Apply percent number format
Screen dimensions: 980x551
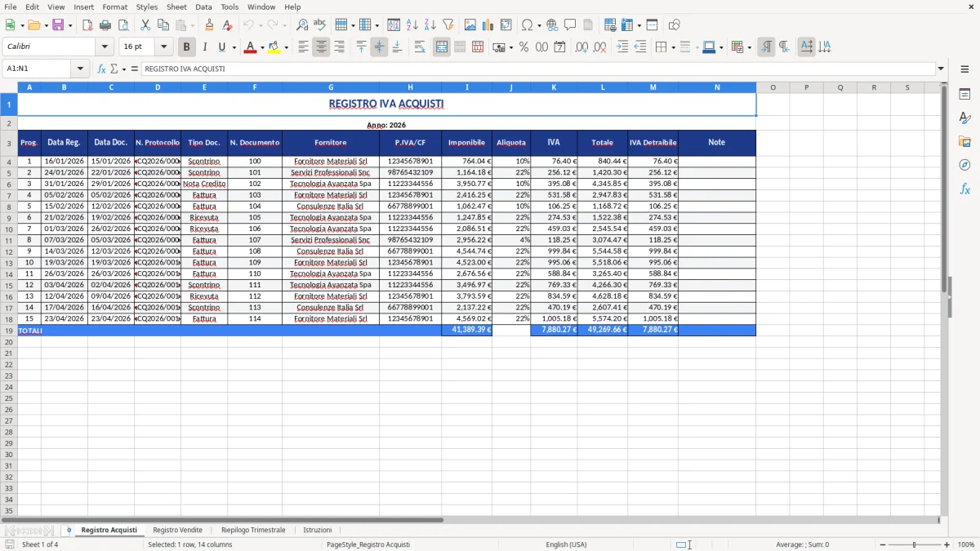pos(524,47)
